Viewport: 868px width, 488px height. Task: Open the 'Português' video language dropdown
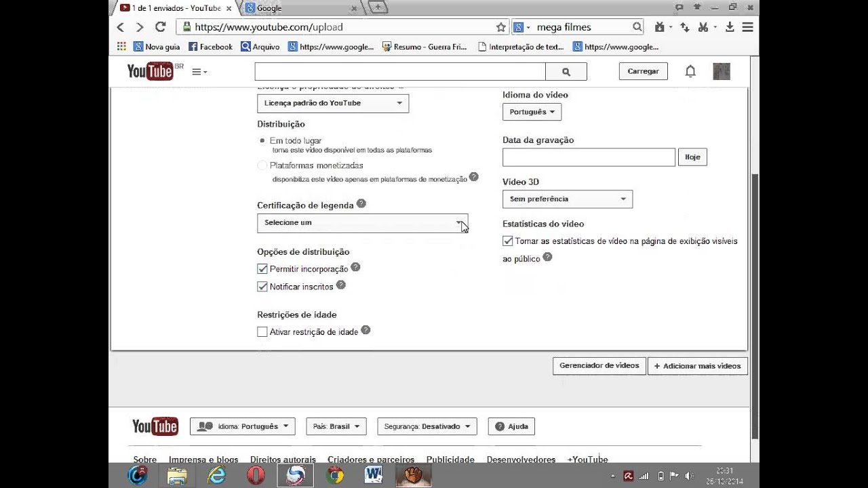(x=532, y=112)
